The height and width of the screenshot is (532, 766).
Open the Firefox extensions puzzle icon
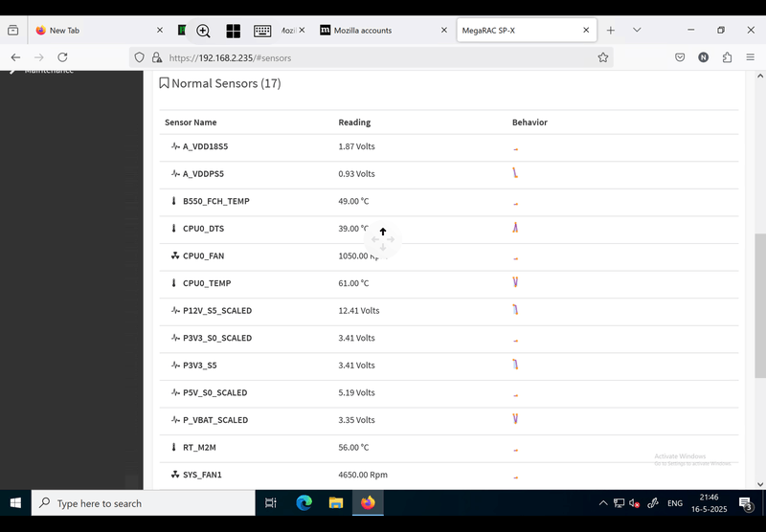click(727, 57)
